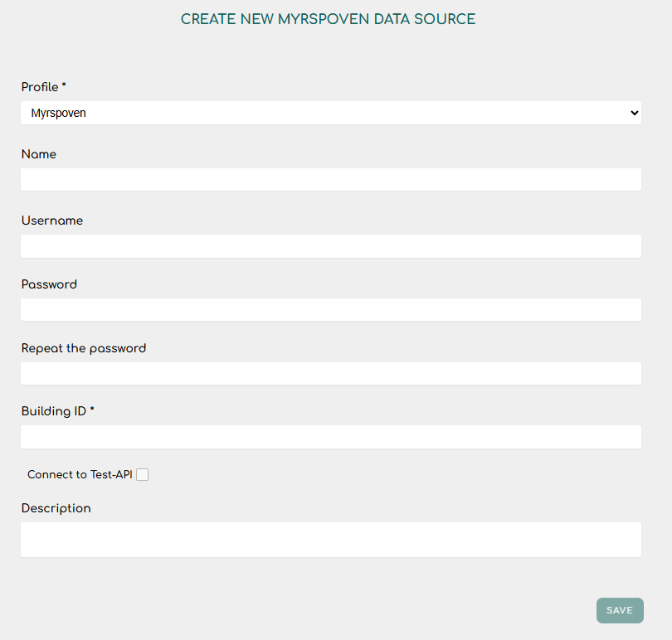
Task: Click the Description label text
Action: (x=56, y=508)
